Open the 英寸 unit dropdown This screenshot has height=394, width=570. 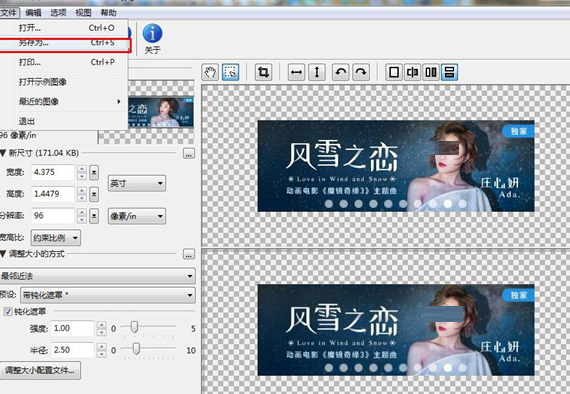(137, 183)
